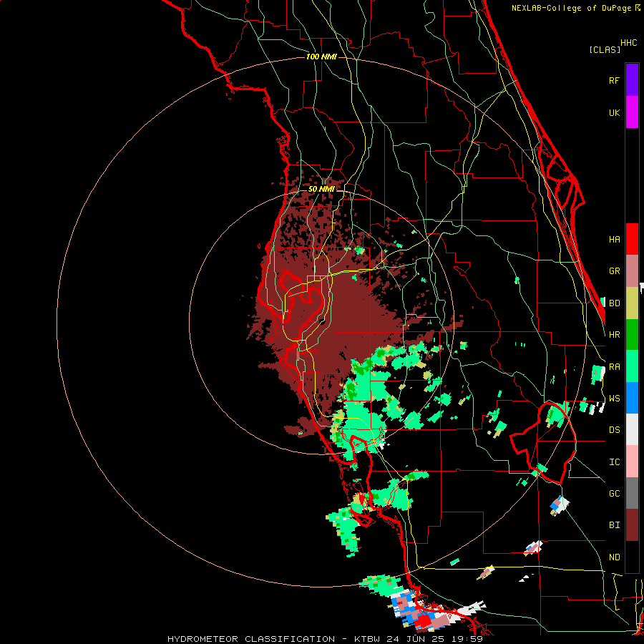This screenshot has height=644, width=644.
Task: Click the "RA" legend label
Action: click(x=614, y=367)
